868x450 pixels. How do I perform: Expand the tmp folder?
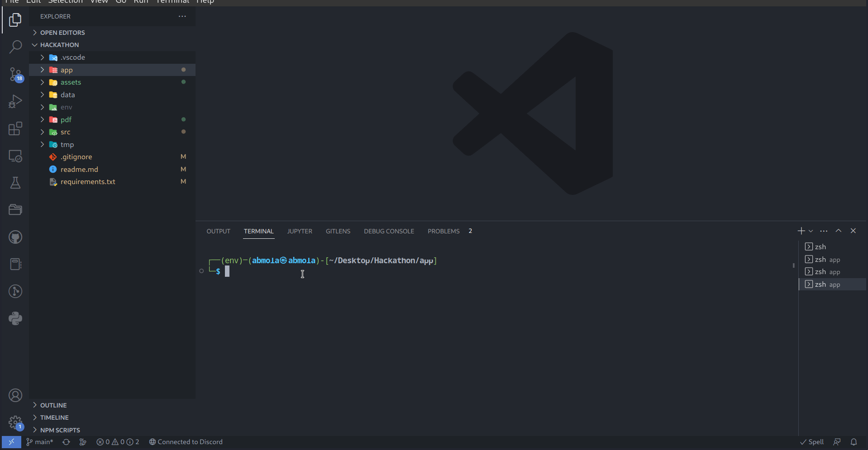[112, 144]
